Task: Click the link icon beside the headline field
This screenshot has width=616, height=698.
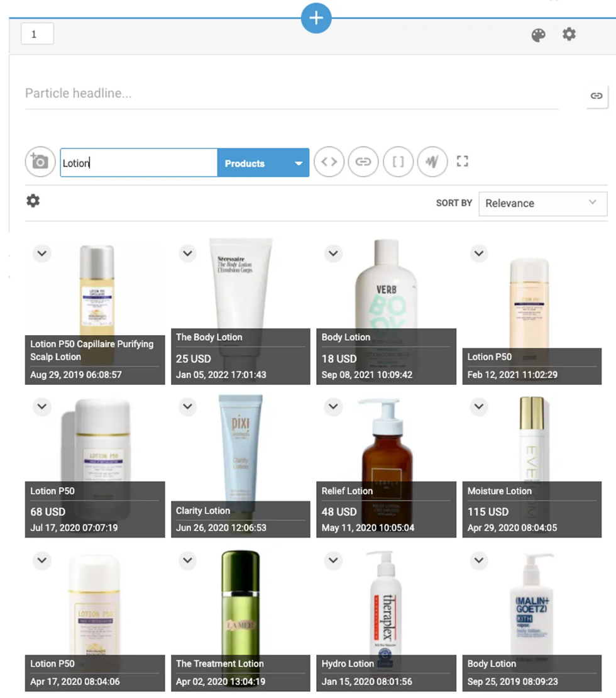Action: coord(596,96)
